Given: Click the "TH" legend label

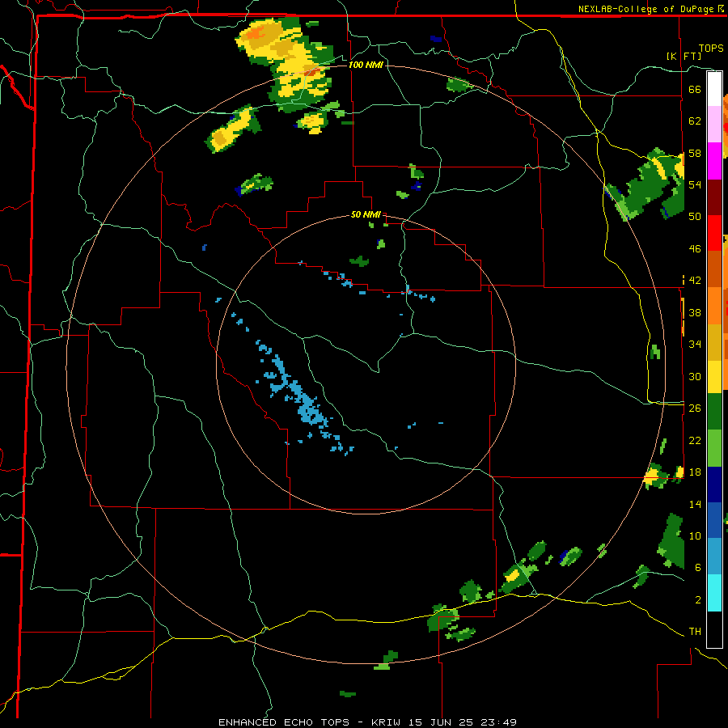Looking at the screenshot, I should pos(695,632).
